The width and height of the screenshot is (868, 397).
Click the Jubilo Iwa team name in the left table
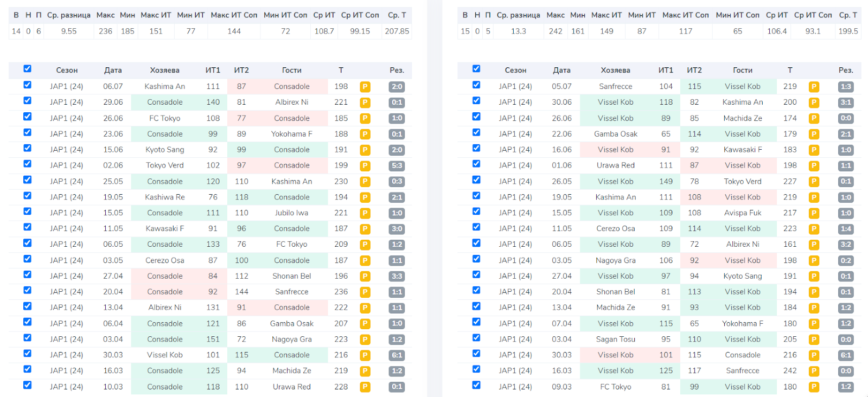(x=291, y=213)
